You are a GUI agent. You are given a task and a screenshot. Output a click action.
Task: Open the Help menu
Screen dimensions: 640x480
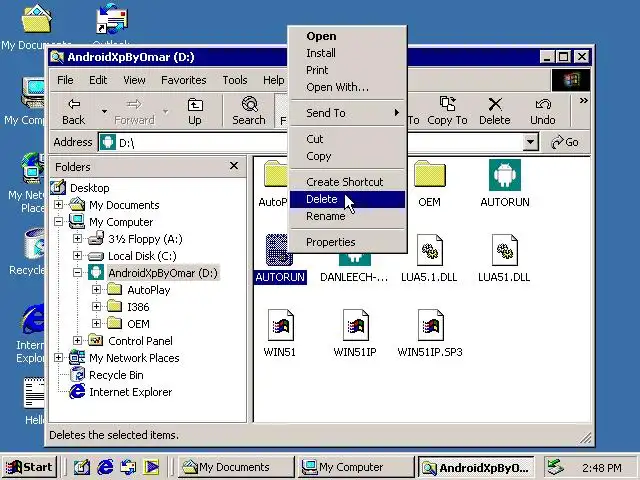pos(273,80)
